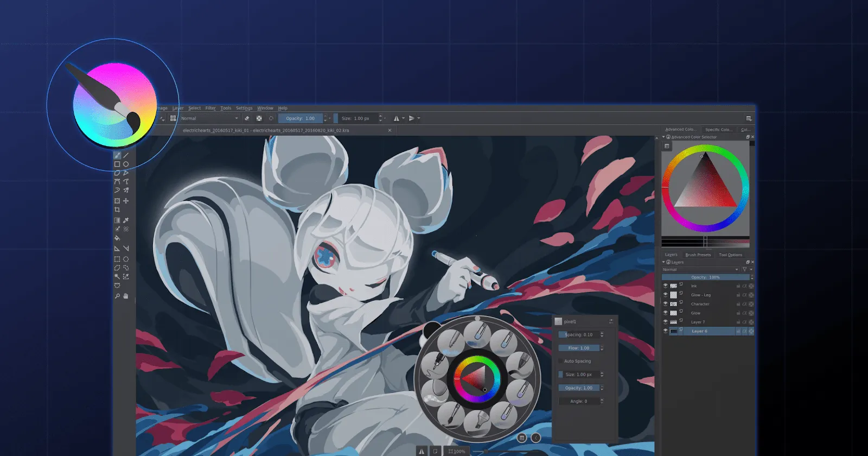
Task: Hide the Glow - Leg layer
Action: click(x=666, y=295)
